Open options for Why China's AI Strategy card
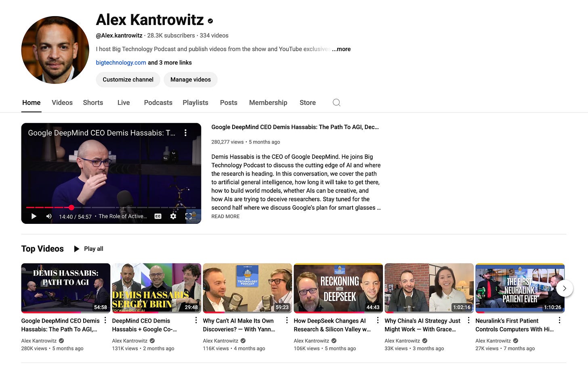This screenshot has height=365, width=588. point(469,320)
